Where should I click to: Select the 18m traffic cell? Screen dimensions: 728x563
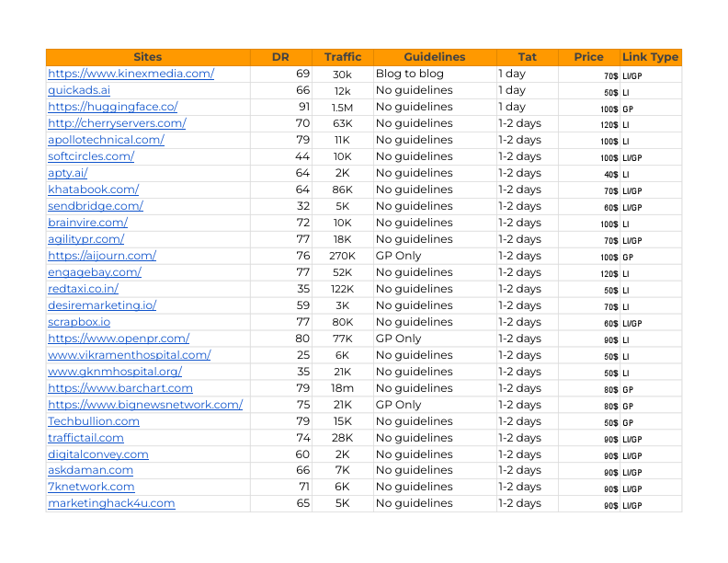(343, 388)
